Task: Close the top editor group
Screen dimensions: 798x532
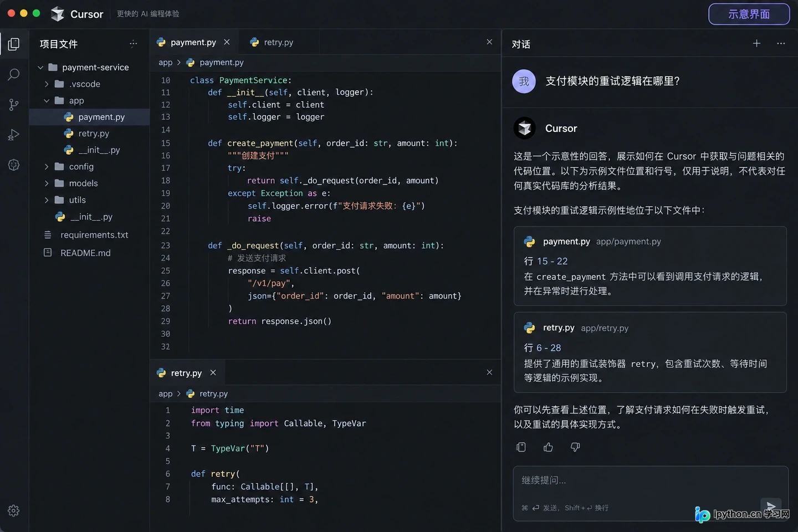Action: click(x=489, y=42)
